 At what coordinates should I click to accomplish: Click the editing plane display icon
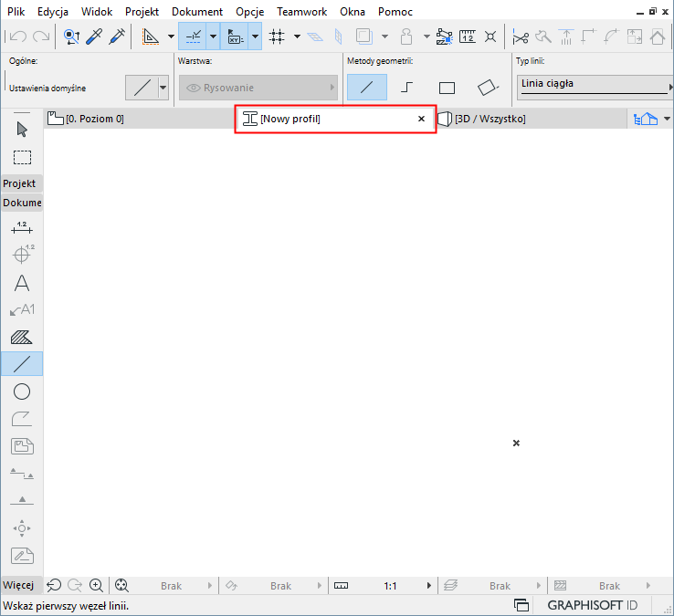click(315, 37)
